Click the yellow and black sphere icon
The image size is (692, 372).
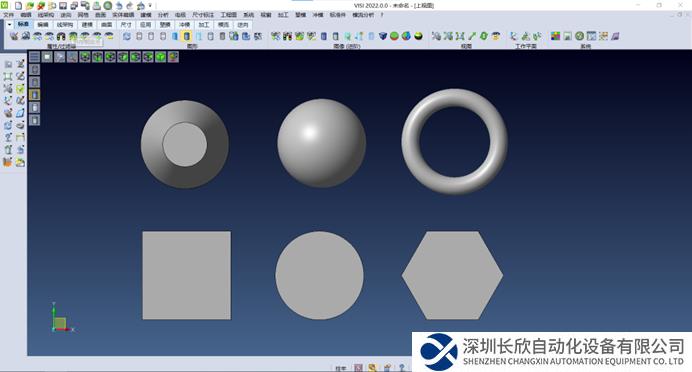418,36
